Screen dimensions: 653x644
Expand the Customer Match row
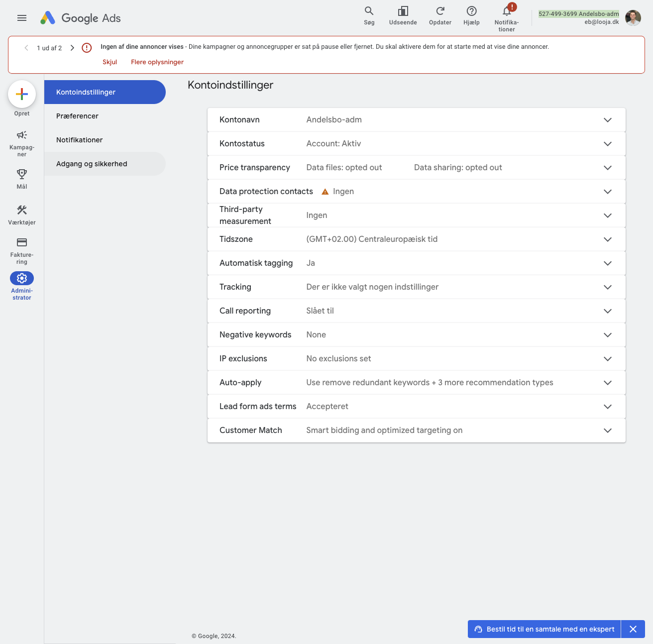pyautogui.click(x=417, y=430)
